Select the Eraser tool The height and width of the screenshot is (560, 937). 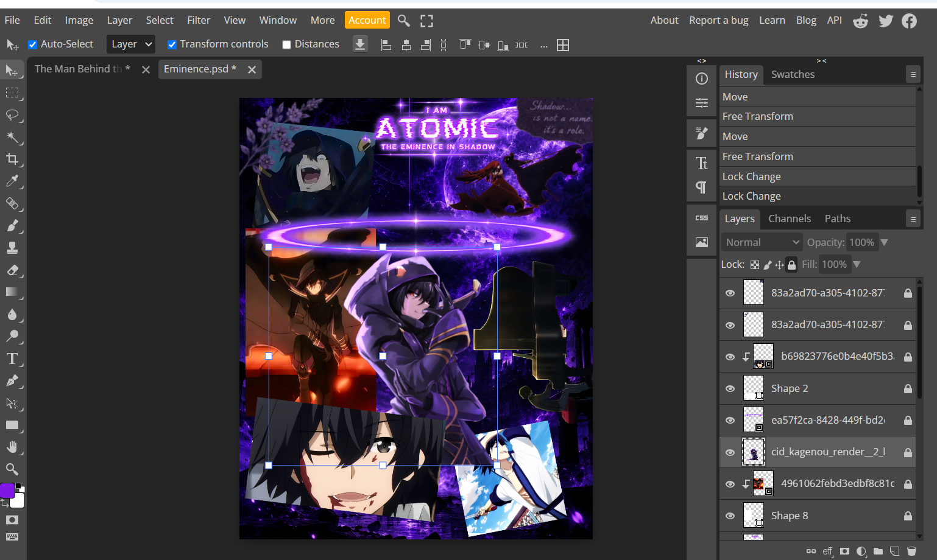(x=12, y=270)
